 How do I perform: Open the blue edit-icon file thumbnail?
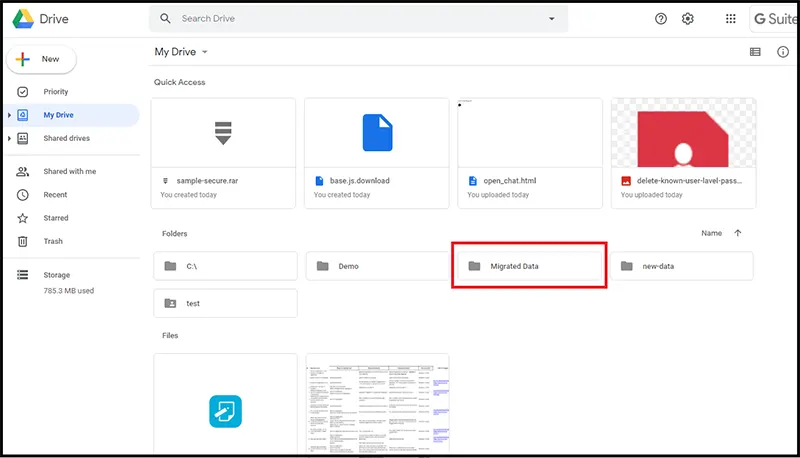pos(226,403)
